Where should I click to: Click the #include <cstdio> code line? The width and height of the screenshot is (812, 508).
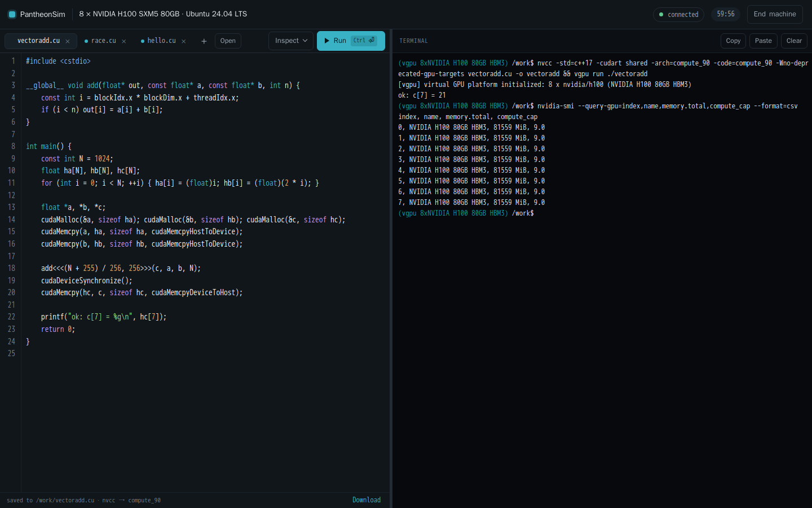tap(58, 61)
